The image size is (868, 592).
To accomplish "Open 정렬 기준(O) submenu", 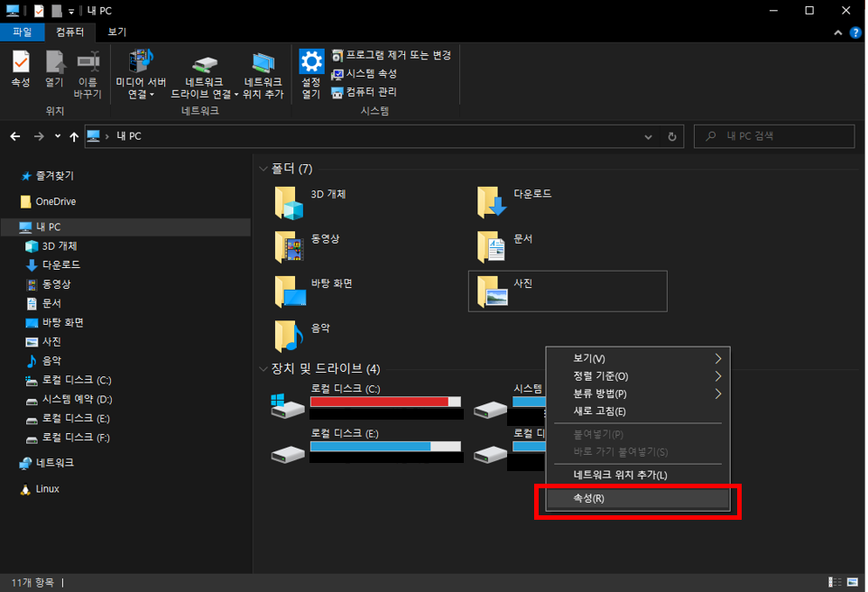I will click(x=638, y=376).
